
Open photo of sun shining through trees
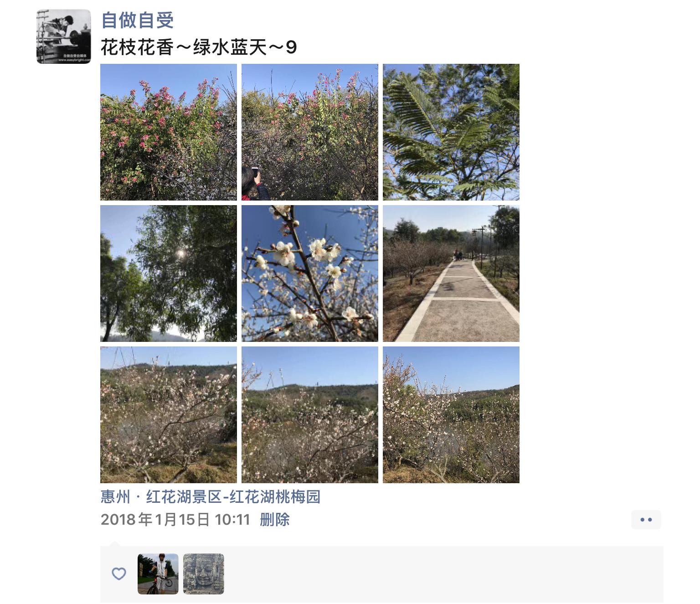[x=169, y=274]
